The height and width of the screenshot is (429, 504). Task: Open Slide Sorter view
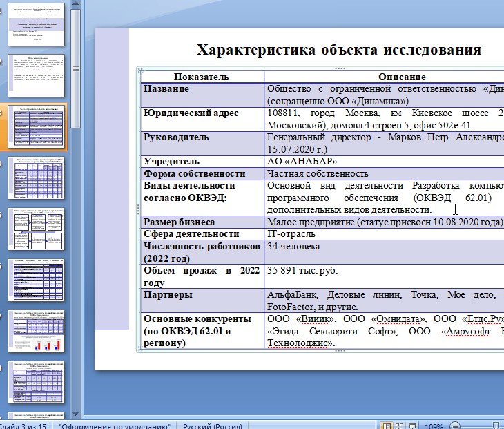(x=399, y=426)
